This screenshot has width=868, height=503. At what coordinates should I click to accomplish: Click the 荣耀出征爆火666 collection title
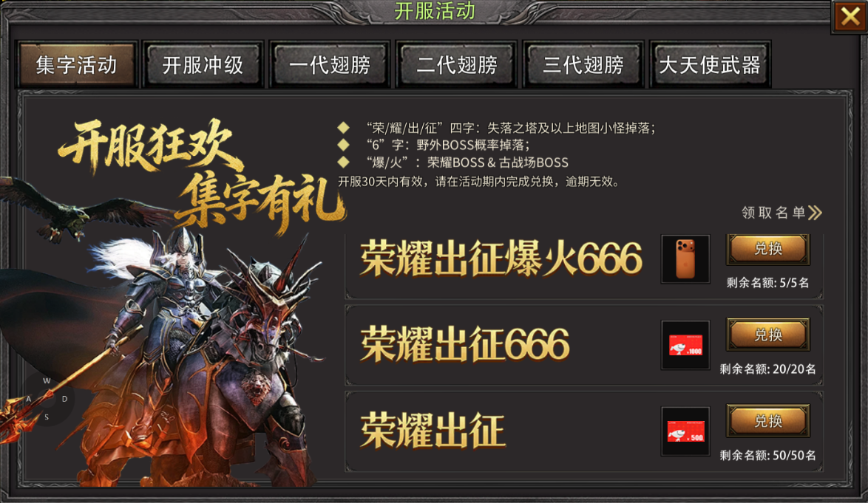(501, 258)
